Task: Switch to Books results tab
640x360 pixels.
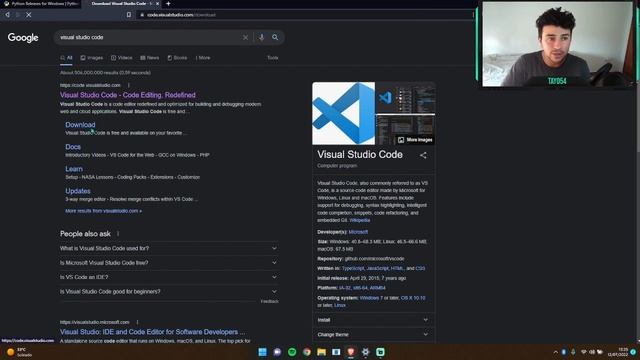Action: coord(177,58)
